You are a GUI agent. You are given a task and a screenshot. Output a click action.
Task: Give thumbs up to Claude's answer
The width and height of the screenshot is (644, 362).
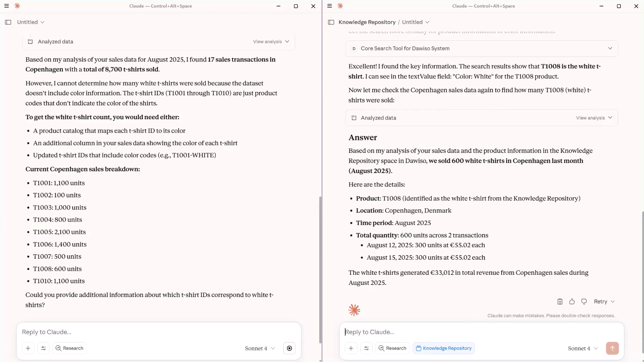[572, 301]
